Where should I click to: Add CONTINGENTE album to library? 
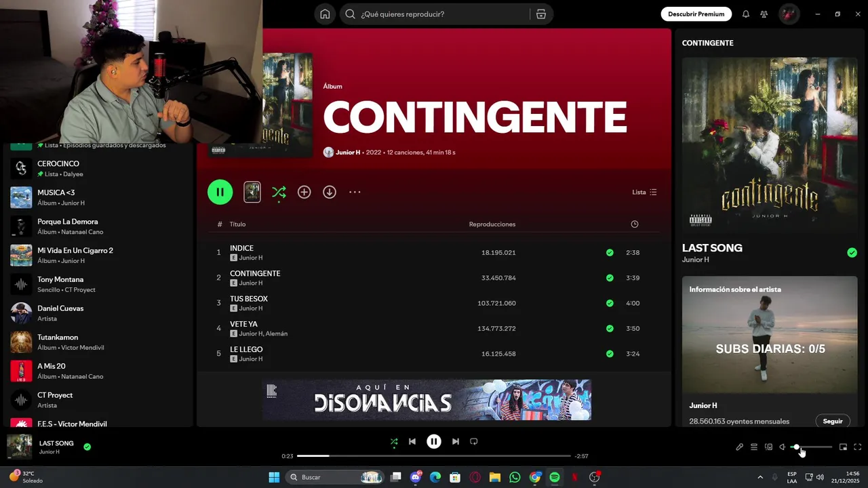304,192
